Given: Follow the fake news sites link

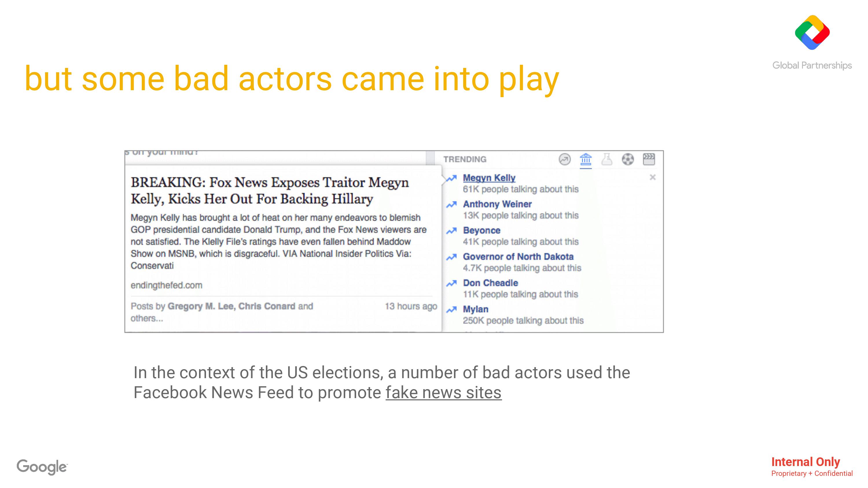Looking at the screenshot, I should click(x=444, y=393).
